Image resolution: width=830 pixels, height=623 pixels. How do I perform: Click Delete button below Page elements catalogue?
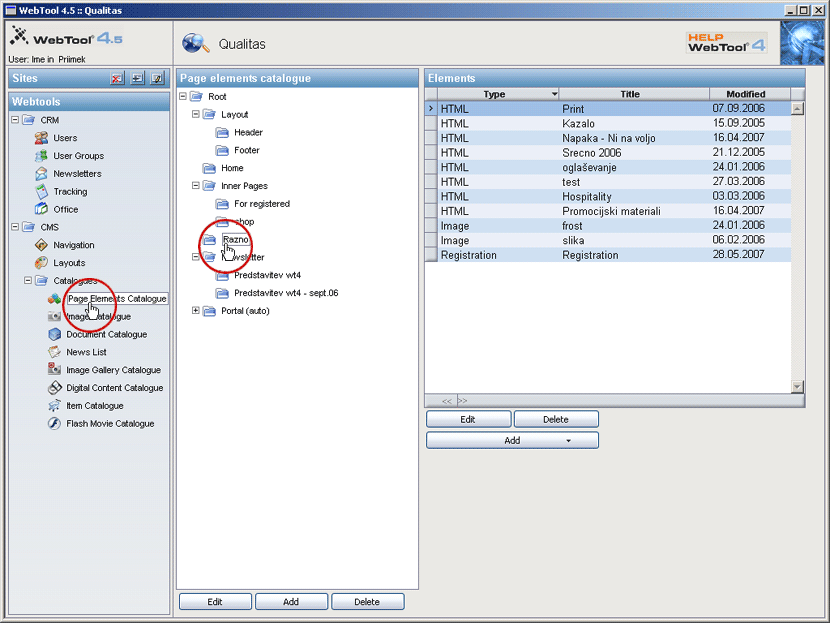367,602
